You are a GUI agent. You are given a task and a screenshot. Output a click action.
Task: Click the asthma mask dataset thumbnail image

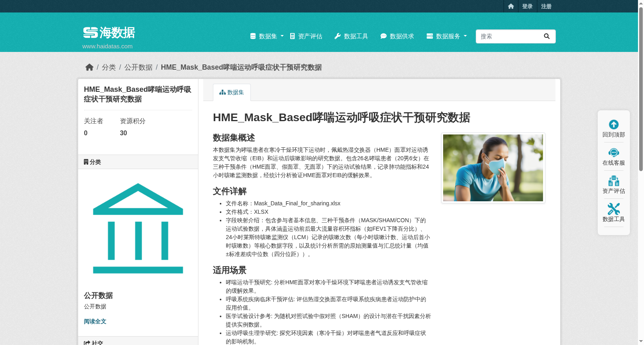(x=493, y=168)
